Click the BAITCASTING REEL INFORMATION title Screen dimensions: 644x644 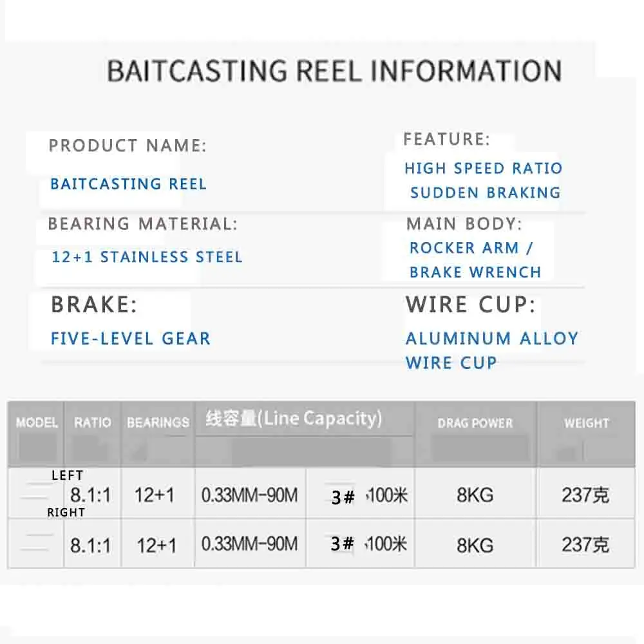pos(334,71)
